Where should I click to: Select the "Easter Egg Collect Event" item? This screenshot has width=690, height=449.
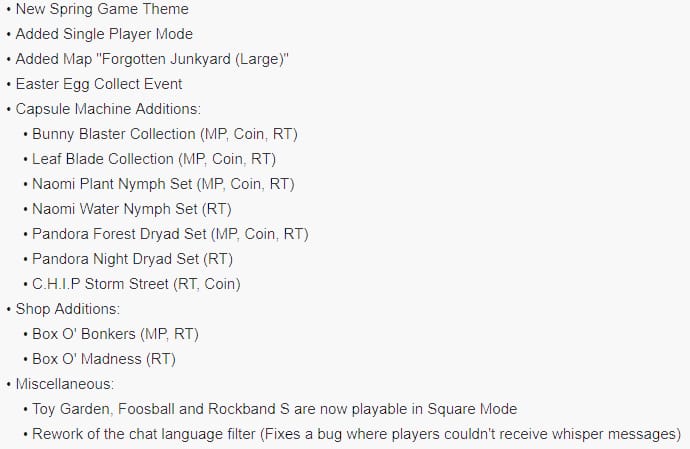pos(99,84)
